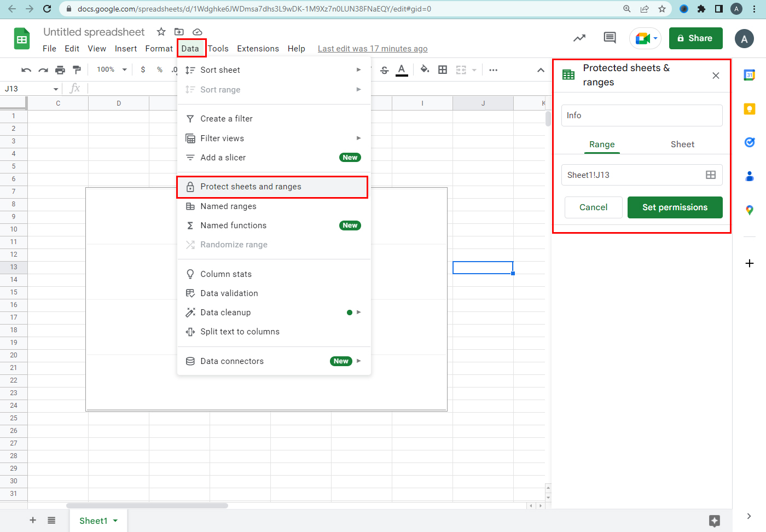Click the print icon in toolbar
The image size is (766, 532).
[x=60, y=70]
